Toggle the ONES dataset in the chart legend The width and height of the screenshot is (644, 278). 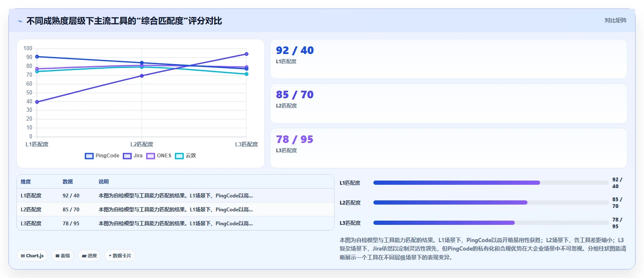[159, 156]
